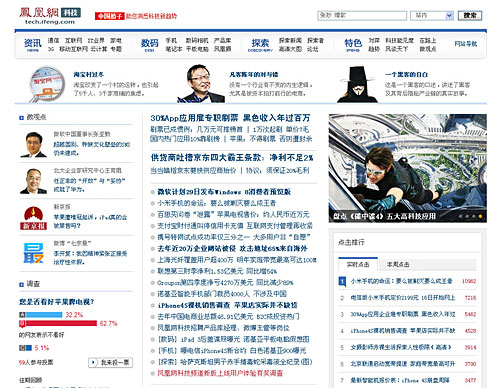Open poll question about 苹果牌电视
The height and width of the screenshot is (388, 500).
click(x=57, y=302)
